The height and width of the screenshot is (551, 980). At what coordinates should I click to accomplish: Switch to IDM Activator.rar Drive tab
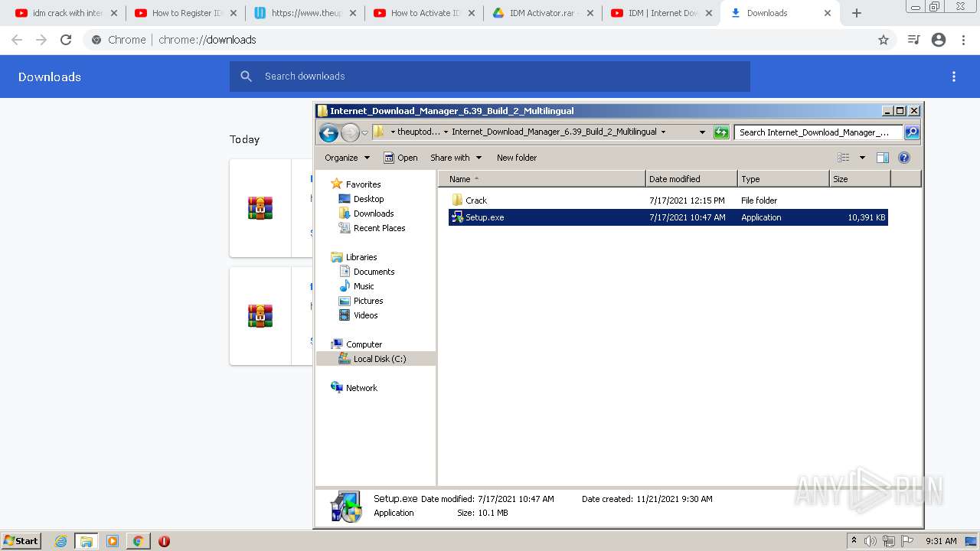[x=544, y=13]
